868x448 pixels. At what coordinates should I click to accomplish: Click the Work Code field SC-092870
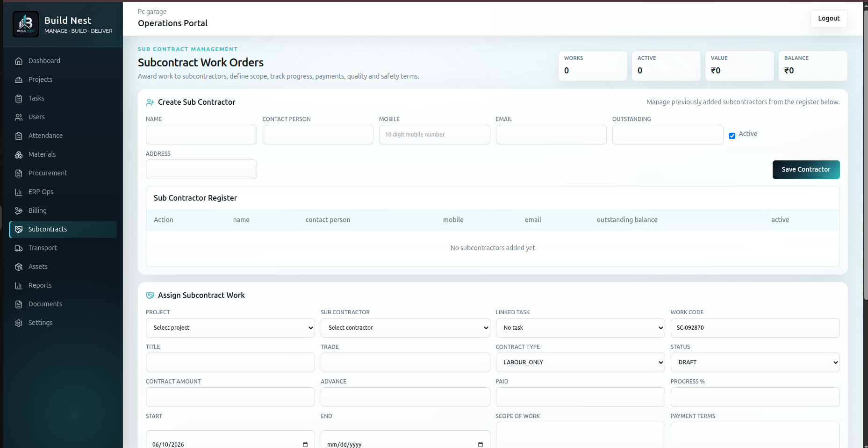tap(755, 328)
